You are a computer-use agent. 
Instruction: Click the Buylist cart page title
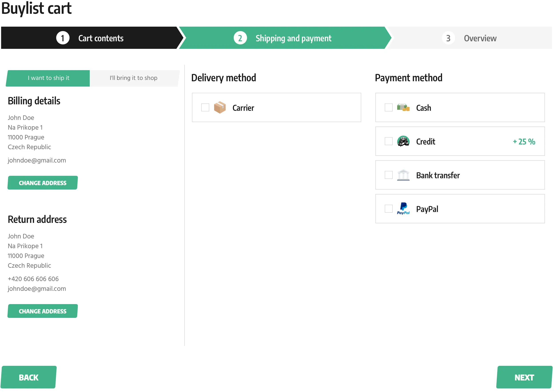(36, 8)
